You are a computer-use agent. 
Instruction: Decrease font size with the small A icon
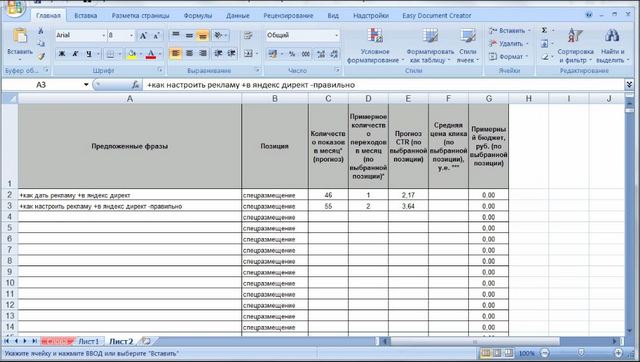(x=156, y=36)
